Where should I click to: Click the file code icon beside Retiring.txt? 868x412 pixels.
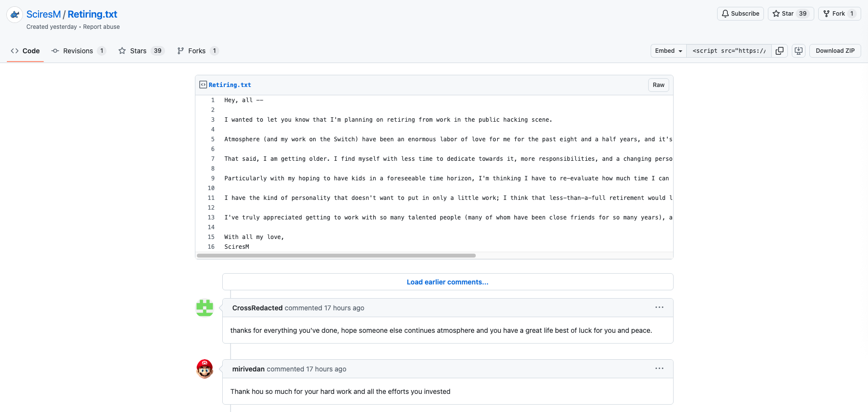coord(203,85)
